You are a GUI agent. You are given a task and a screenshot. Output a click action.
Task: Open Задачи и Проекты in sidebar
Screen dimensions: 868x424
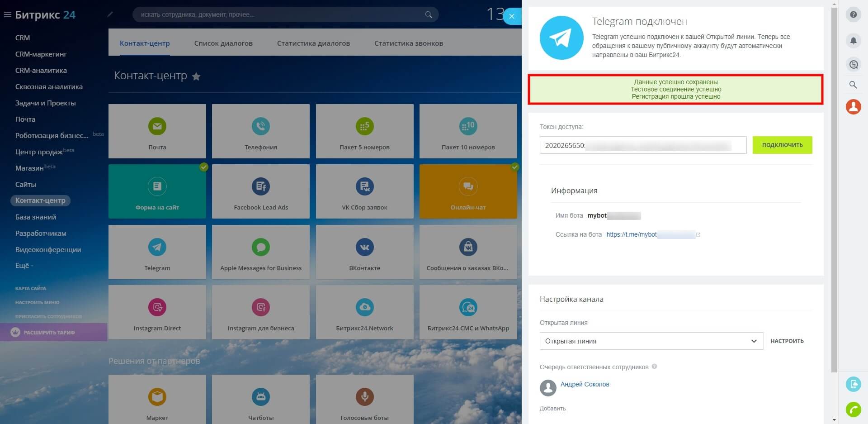pyautogui.click(x=46, y=103)
